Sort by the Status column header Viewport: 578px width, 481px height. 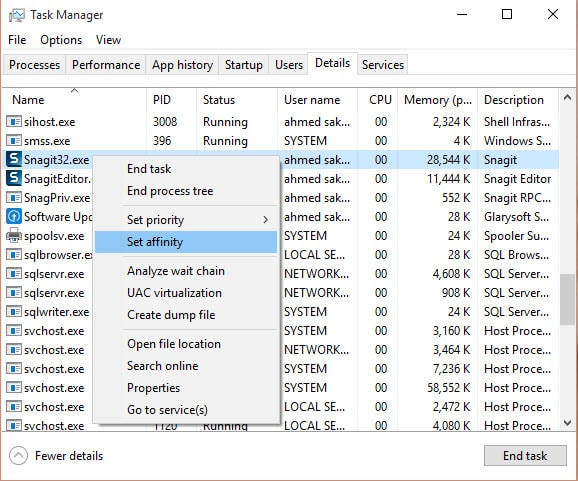pyautogui.click(x=237, y=100)
